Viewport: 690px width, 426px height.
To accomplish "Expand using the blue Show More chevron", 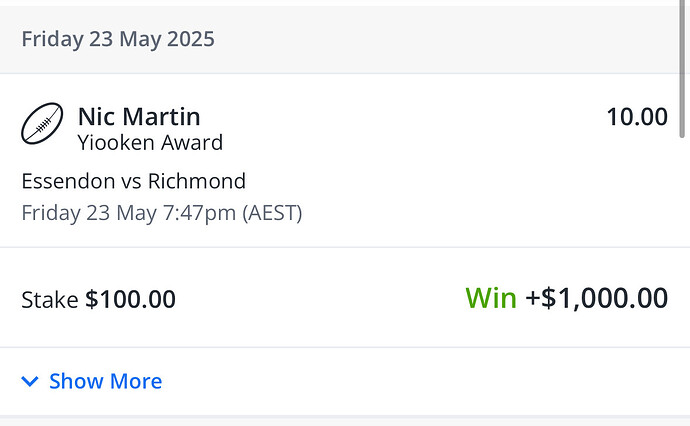I will [30, 381].
